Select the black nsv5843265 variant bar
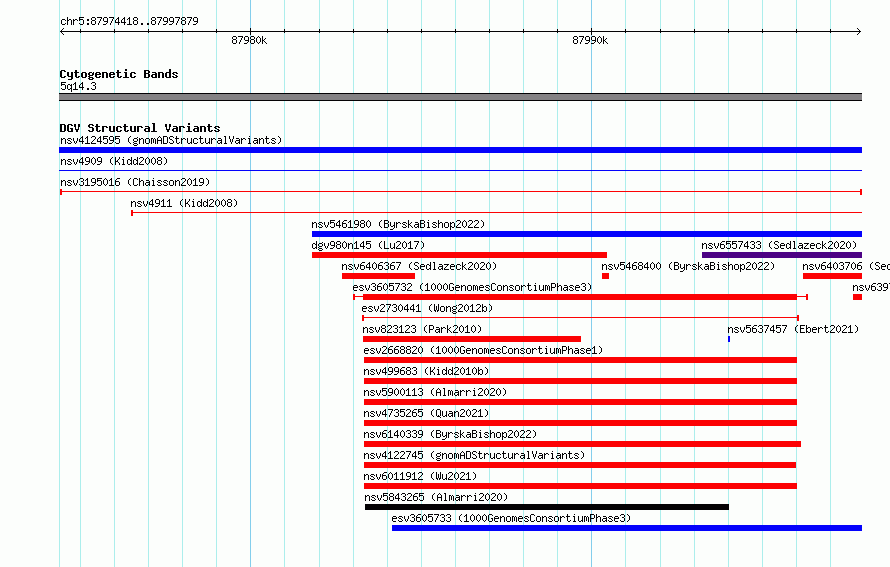890x567 pixels. click(547, 507)
